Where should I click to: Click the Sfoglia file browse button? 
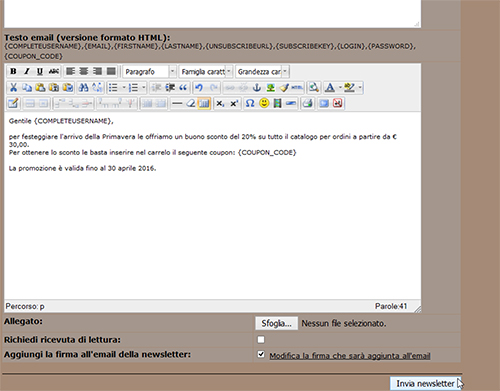click(x=276, y=323)
